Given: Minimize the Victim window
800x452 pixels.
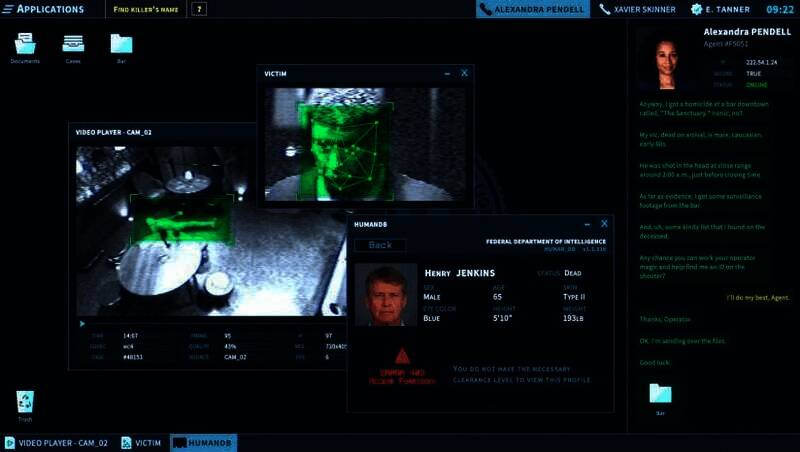Looking at the screenshot, I should 446,73.
